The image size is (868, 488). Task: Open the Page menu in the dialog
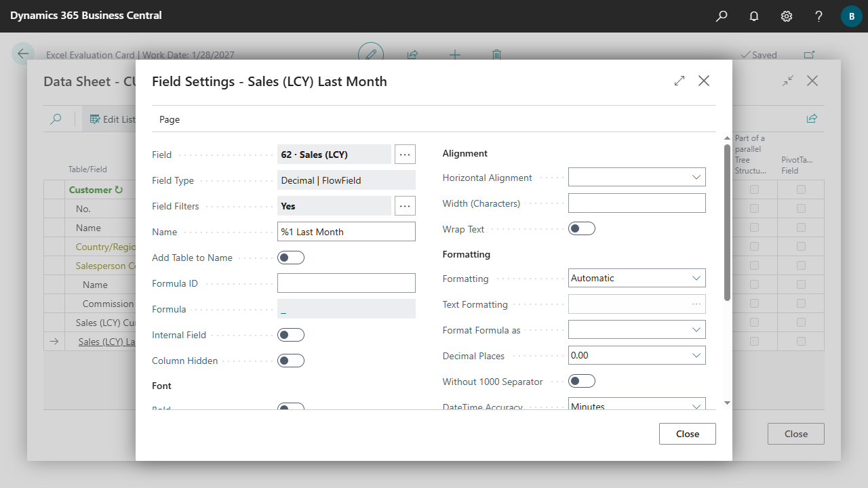[x=170, y=119]
